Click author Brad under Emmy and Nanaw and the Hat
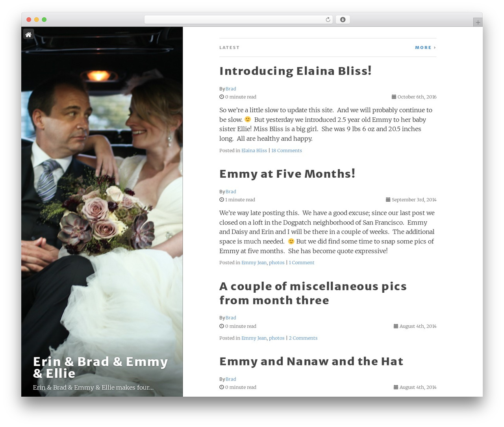Image resolution: width=504 pixels, height=427 pixels. (231, 379)
